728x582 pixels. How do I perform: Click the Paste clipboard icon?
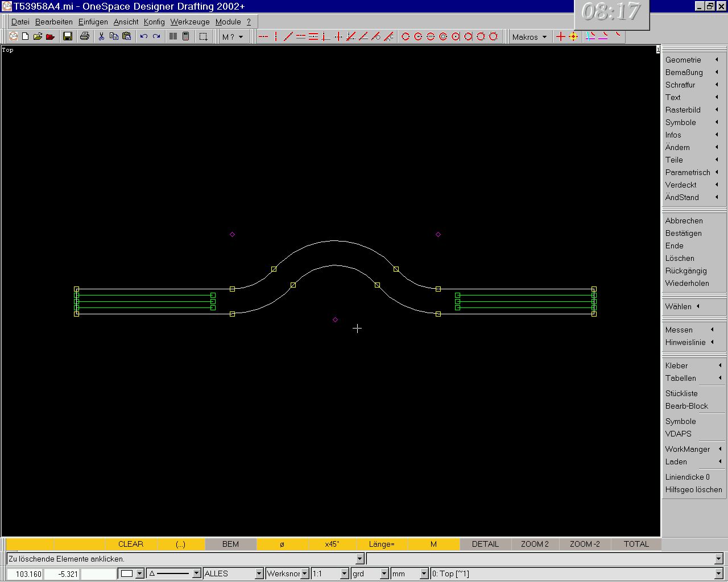126,36
